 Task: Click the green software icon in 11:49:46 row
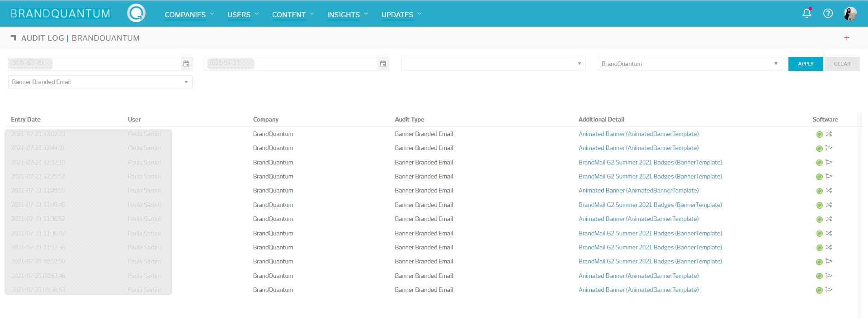[819, 205]
